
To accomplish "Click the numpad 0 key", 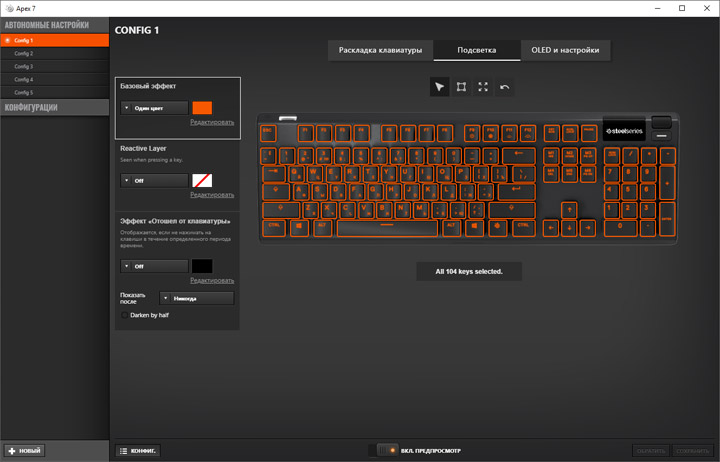I will pyautogui.click(x=620, y=228).
